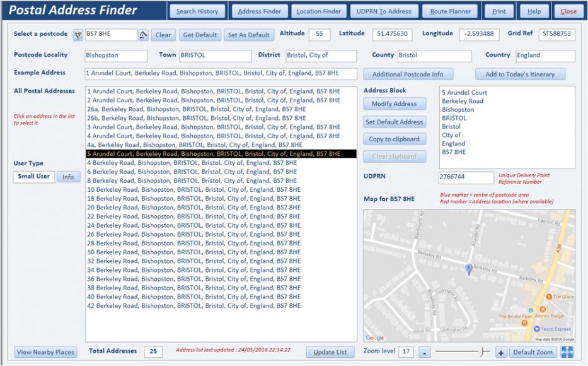Click the Total Addresses count box
Viewport: 588px width, 366px height.
coord(153,351)
